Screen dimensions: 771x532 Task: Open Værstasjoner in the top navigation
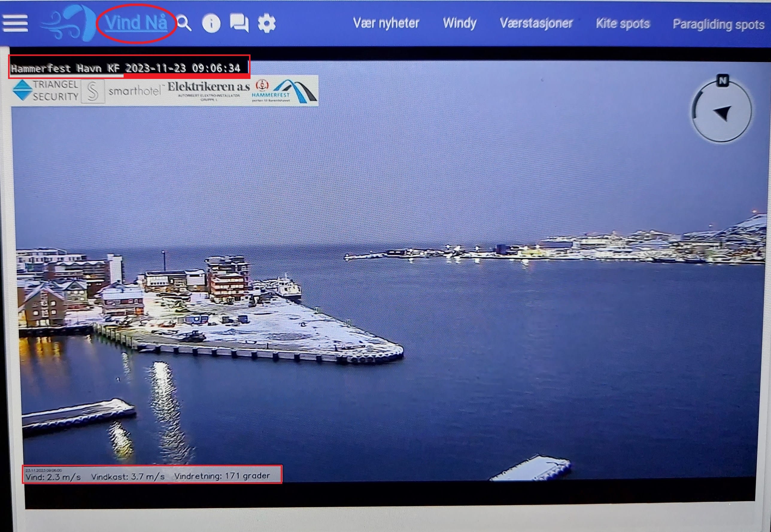[536, 23]
